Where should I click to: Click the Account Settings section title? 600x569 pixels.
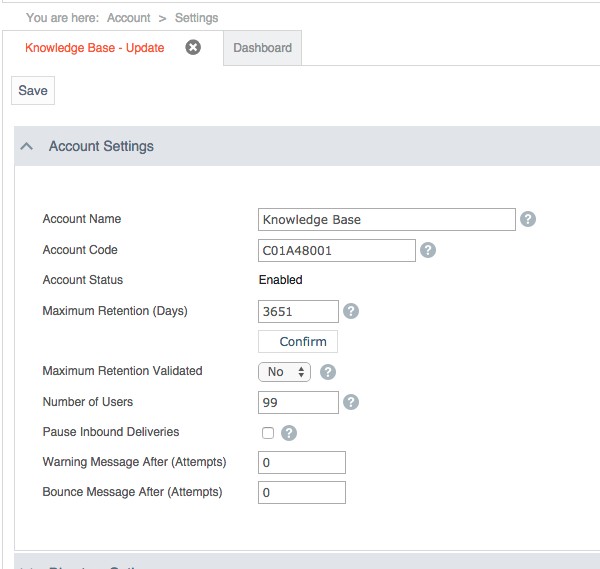(x=101, y=146)
